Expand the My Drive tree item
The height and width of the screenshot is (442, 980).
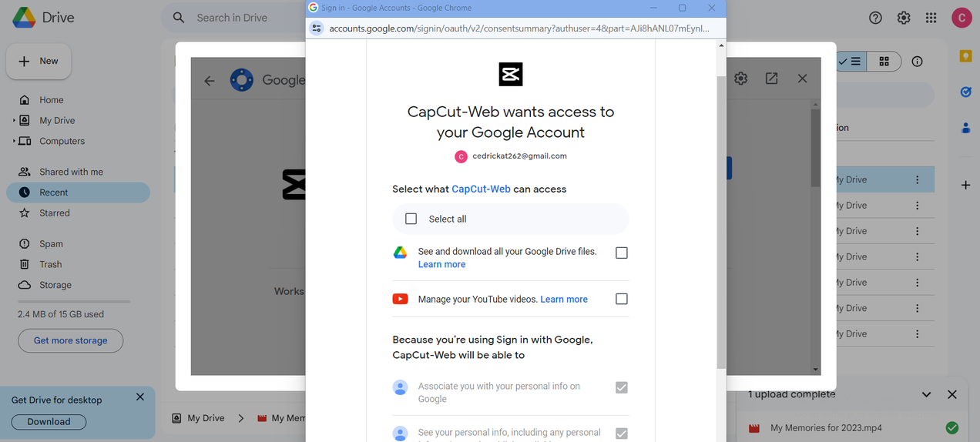[14, 121]
